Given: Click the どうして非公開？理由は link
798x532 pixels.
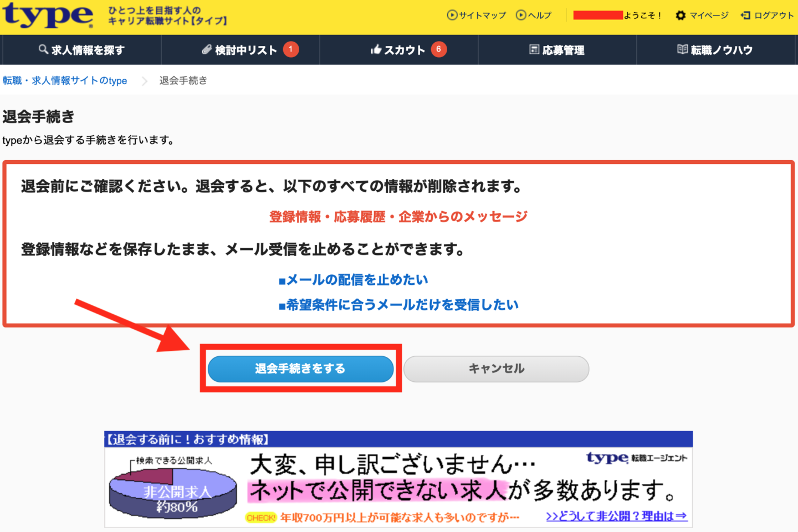Looking at the screenshot, I should [x=617, y=516].
